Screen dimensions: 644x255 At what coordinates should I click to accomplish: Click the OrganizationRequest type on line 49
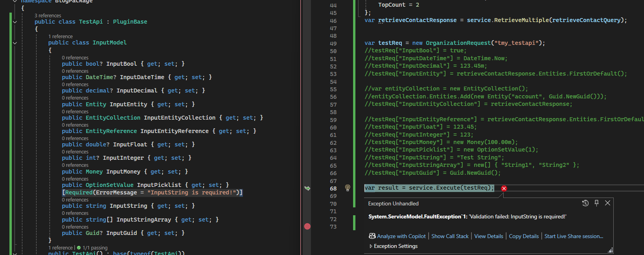point(458,43)
